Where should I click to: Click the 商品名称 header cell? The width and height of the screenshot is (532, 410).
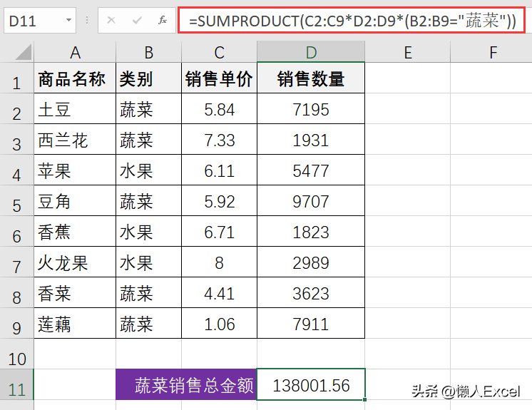(x=75, y=78)
